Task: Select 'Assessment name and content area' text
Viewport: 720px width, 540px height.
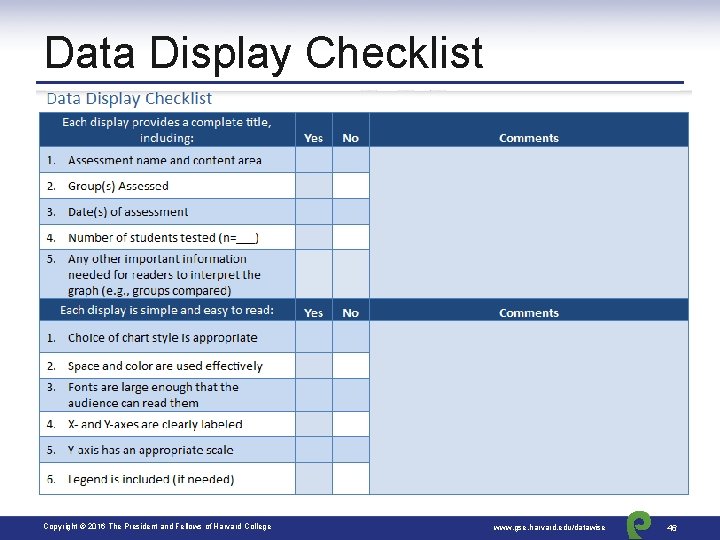Action: pyautogui.click(x=165, y=160)
